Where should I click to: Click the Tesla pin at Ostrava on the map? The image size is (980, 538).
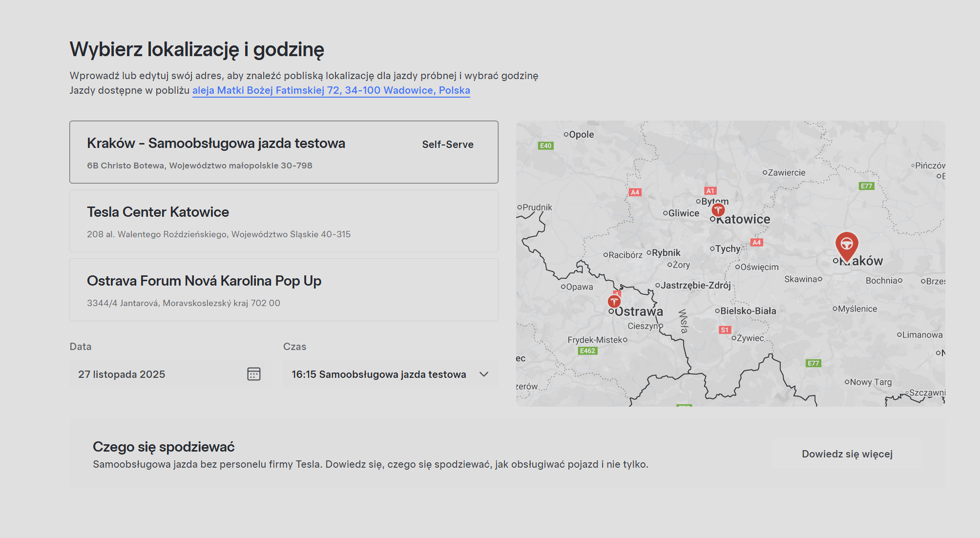pyautogui.click(x=614, y=301)
